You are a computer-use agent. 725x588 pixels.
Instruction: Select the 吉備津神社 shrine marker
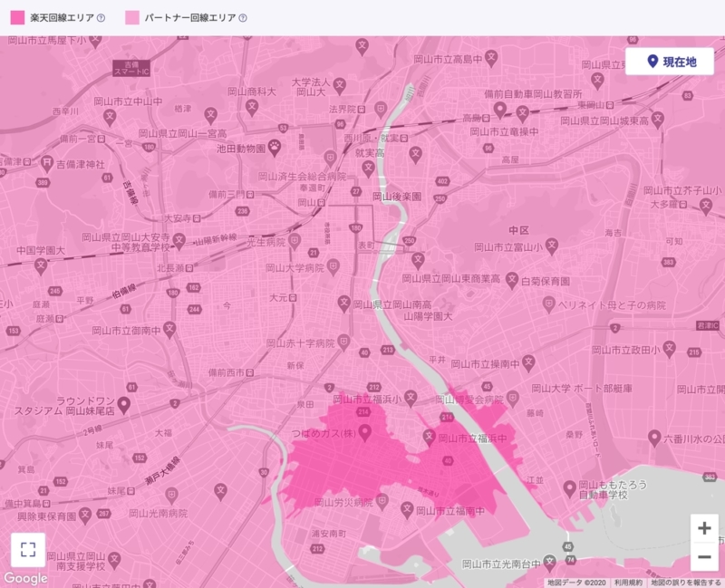point(47,162)
